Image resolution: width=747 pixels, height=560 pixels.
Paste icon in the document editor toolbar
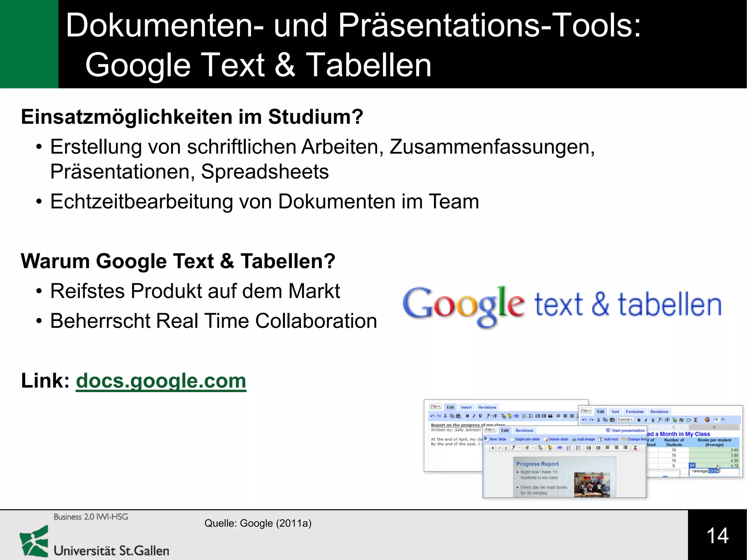click(458, 416)
